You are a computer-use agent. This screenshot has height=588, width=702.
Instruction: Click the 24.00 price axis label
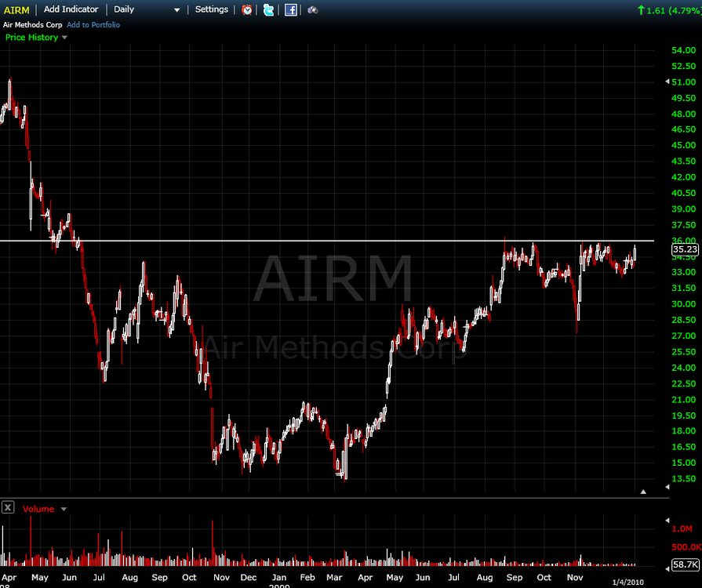click(x=684, y=368)
